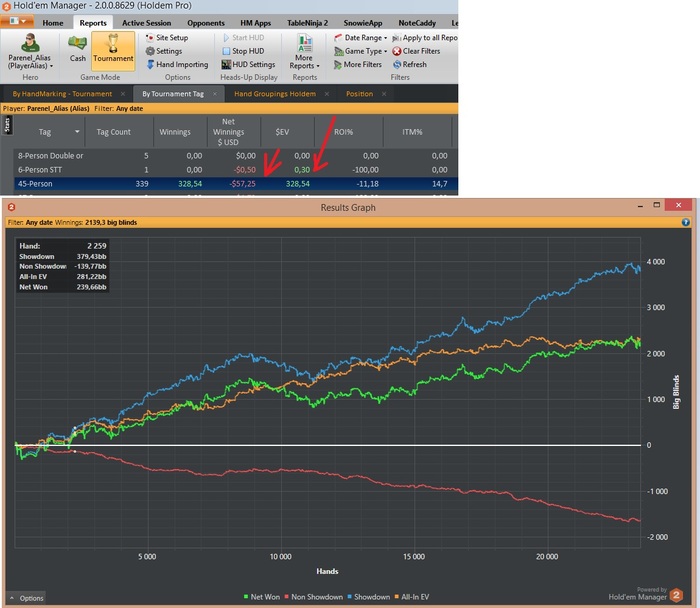The image size is (700, 608).
Task: Open Hand Importing
Action: click(x=177, y=65)
